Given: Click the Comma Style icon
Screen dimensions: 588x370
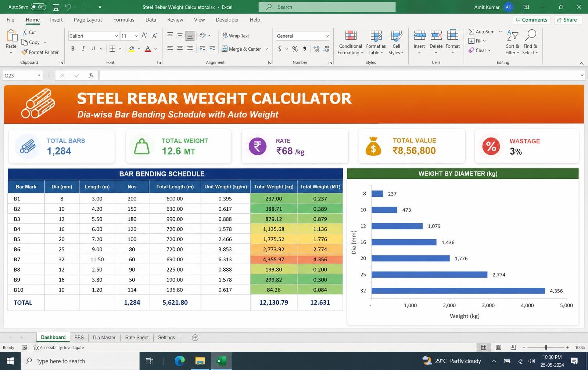Looking at the screenshot, I should (304, 49).
